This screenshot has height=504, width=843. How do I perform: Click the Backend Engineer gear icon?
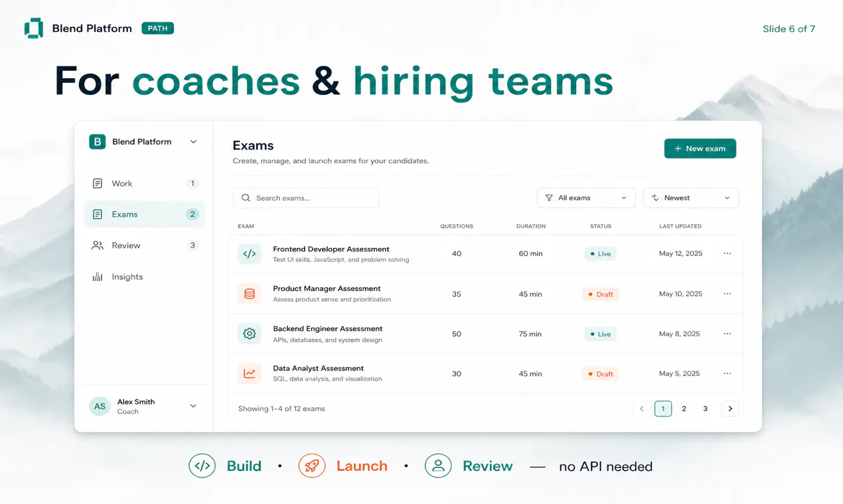[250, 334]
